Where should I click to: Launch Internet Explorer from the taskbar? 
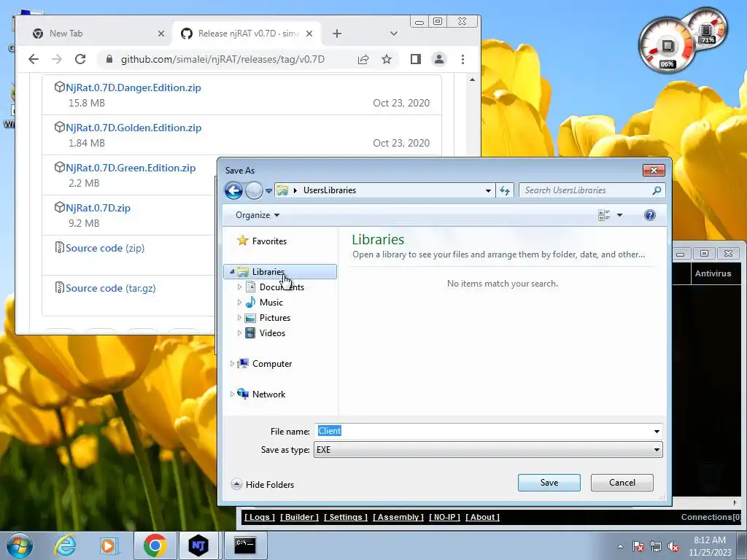pos(65,545)
